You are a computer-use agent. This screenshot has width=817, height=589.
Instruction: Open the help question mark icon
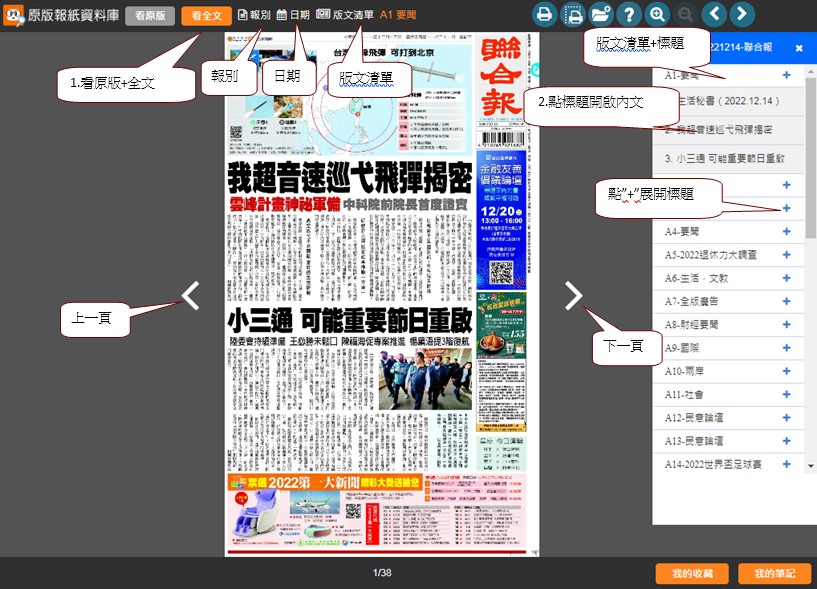(x=629, y=14)
